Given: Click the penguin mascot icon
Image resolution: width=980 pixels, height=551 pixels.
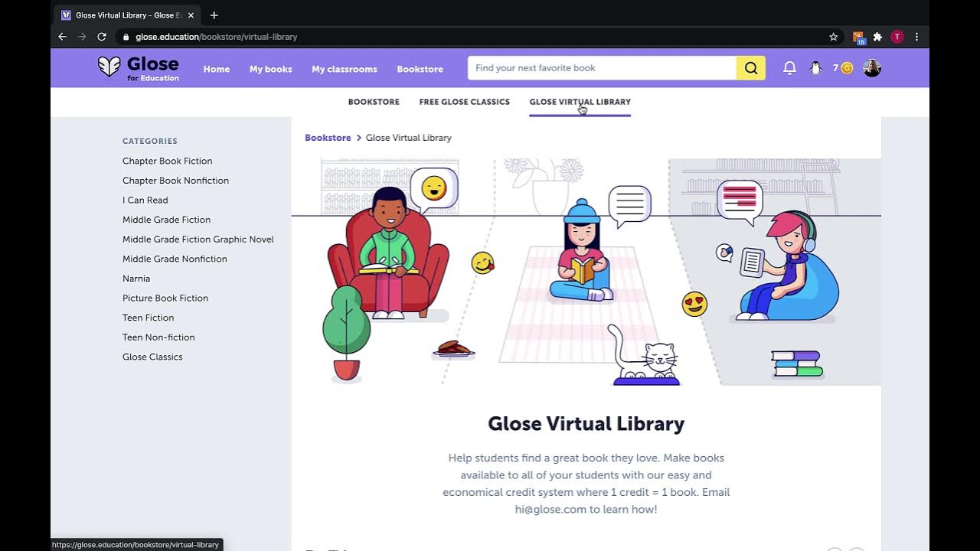Looking at the screenshot, I should click(815, 68).
